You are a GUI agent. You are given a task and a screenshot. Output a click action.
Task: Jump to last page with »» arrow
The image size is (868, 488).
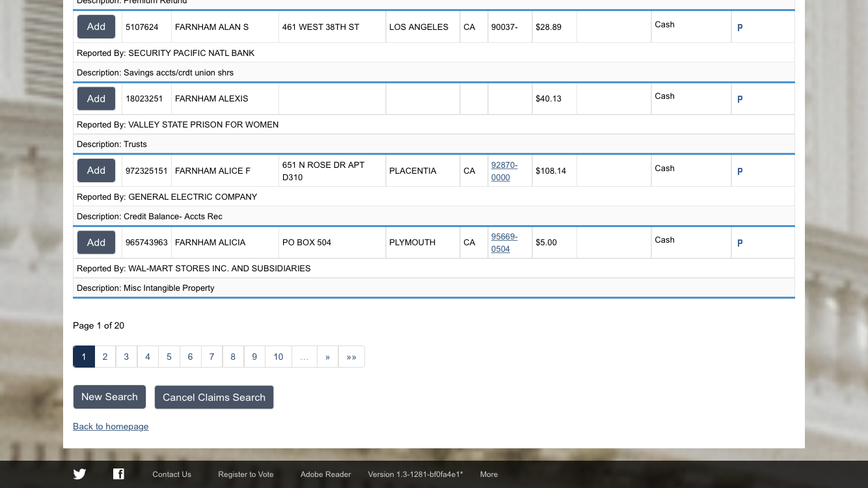point(351,357)
